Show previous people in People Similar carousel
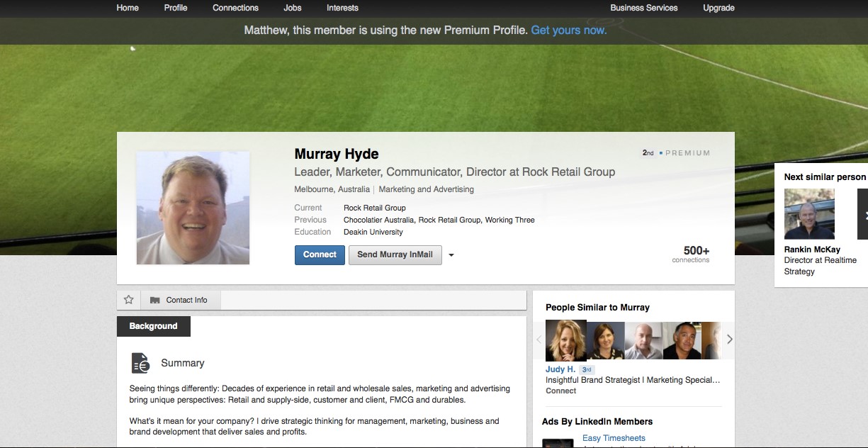Image resolution: width=868 pixels, height=448 pixels. (x=539, y=340)
